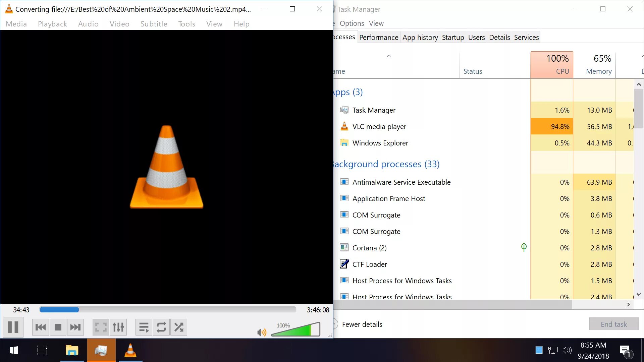Click the toggle playlist icon in VLC

click(x=143, y=327)
